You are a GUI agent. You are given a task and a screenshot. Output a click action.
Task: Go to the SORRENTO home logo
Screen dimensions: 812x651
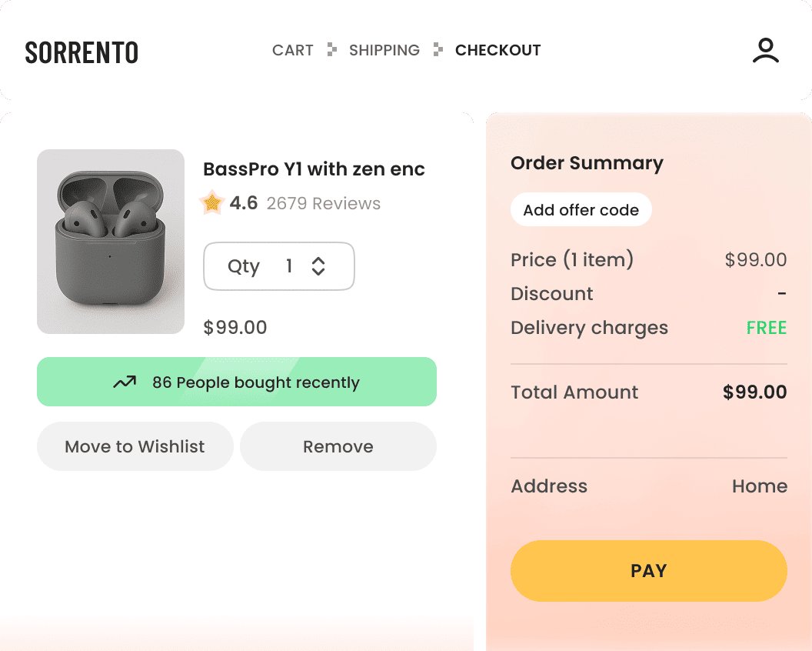pos(82,52)
